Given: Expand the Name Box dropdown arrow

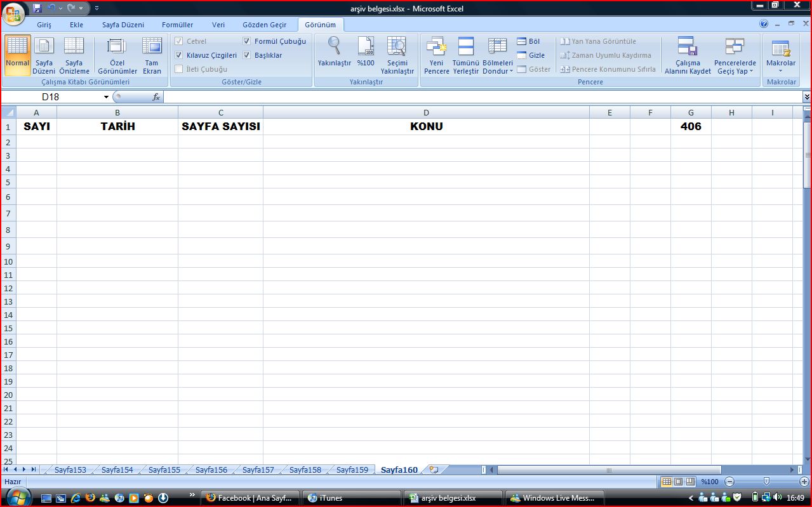Looking at the screenshot, I should point(106,97).
